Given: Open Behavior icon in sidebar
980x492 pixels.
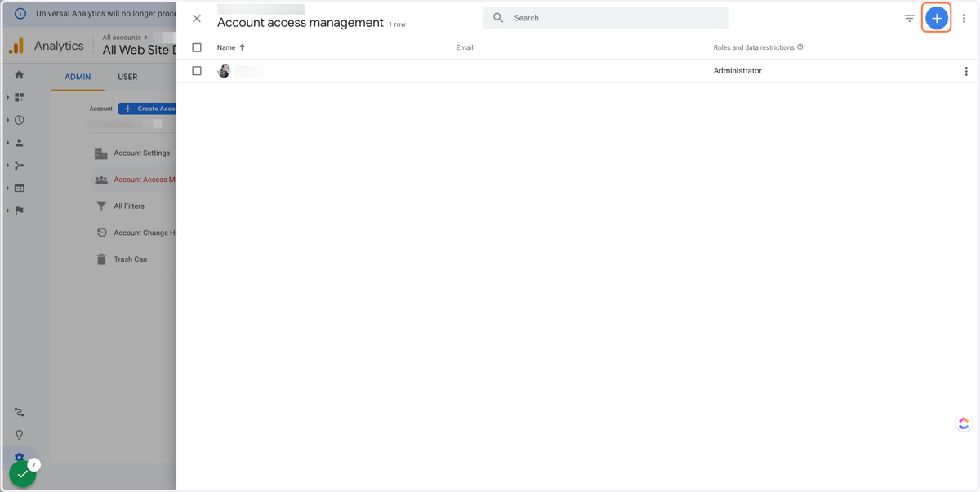Looking at the screenshot, I should point(20,188).
